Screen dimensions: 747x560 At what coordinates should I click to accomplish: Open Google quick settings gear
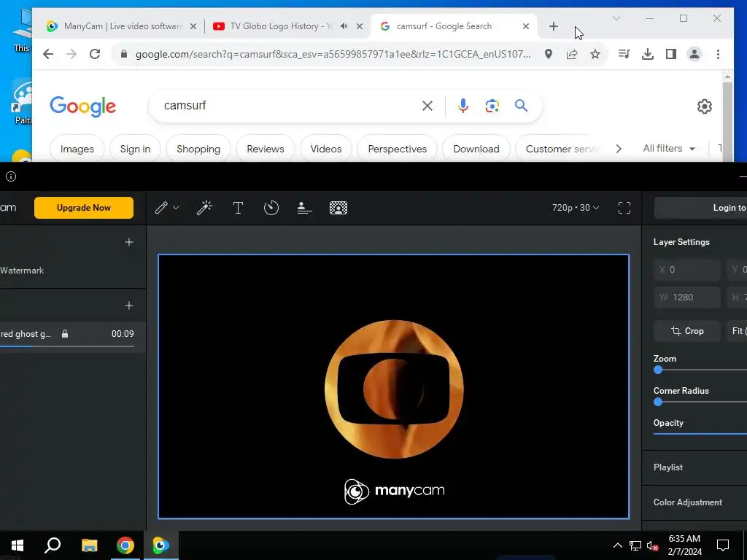pos(704,106)
